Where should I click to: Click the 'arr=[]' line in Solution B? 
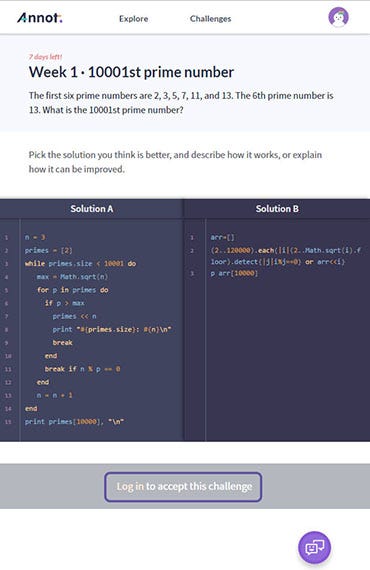(223, 237)
